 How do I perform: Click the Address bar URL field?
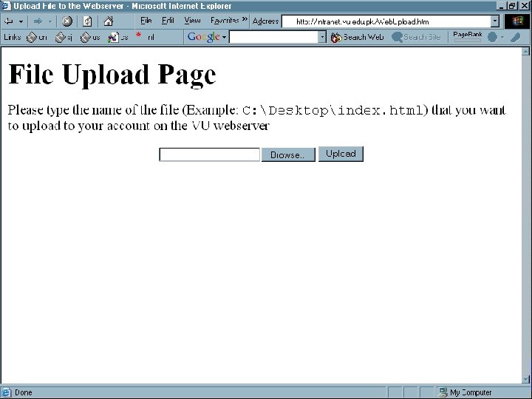coord(386,21)
